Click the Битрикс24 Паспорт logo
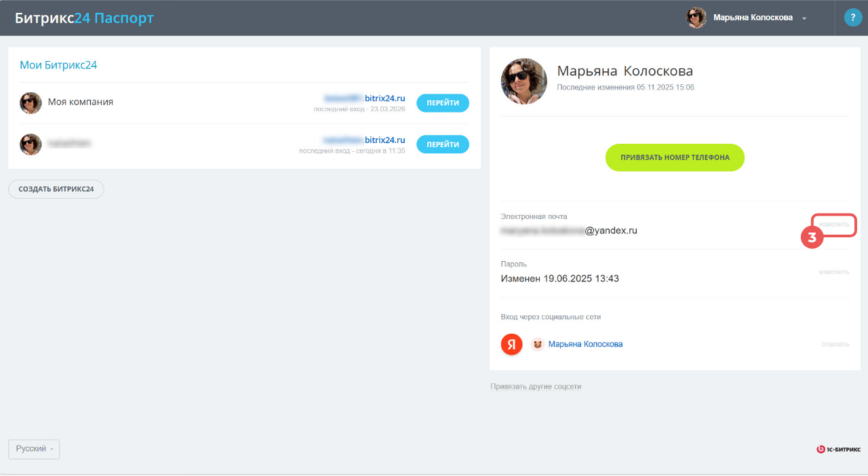Image resolution: width=868 pixels, height=476 pixels. (x=84, y=18)
